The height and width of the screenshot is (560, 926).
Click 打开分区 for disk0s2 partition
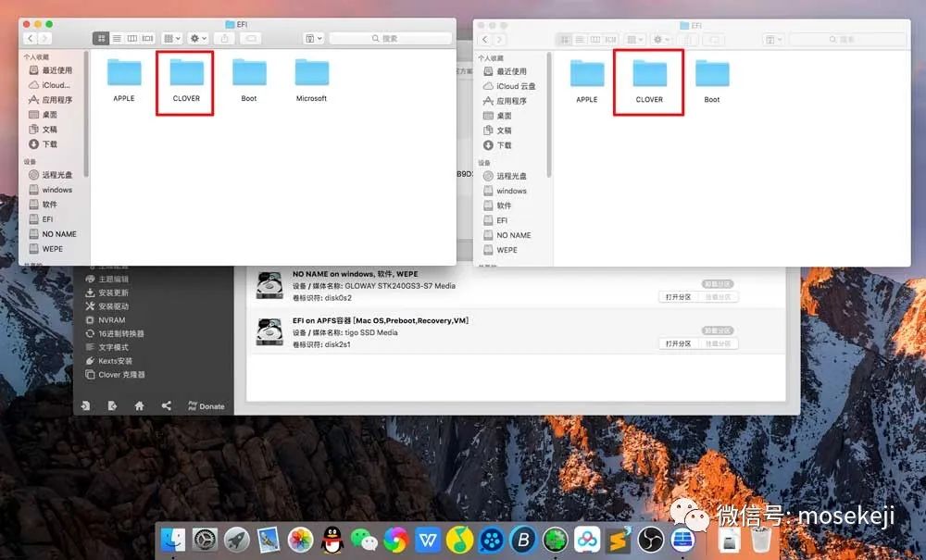(678, 297)
